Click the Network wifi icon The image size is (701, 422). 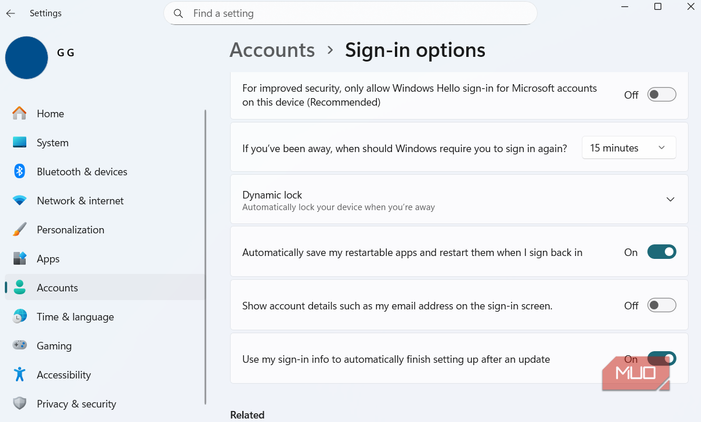click(19, 200)
